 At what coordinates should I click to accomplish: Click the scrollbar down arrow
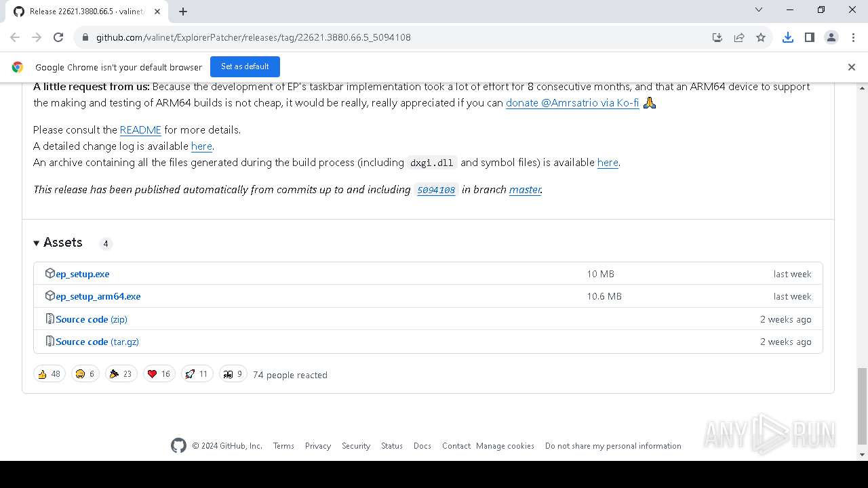[x=862, y=454]
